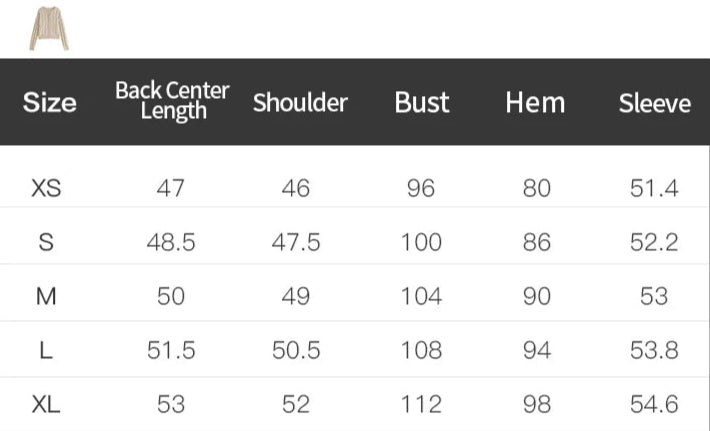Select the XL size row label
Image resolution: width=710 pixels, height=431 pixels.
click(x=46, y=404)
